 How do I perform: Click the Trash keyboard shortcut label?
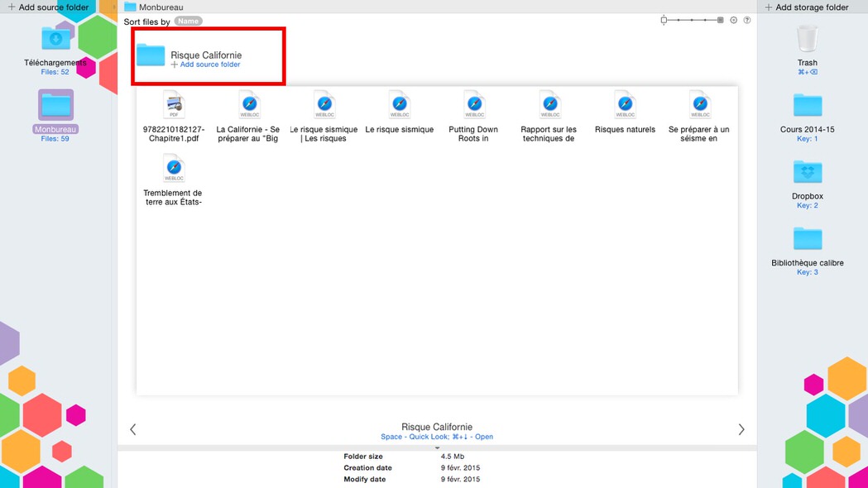point(807,72)
